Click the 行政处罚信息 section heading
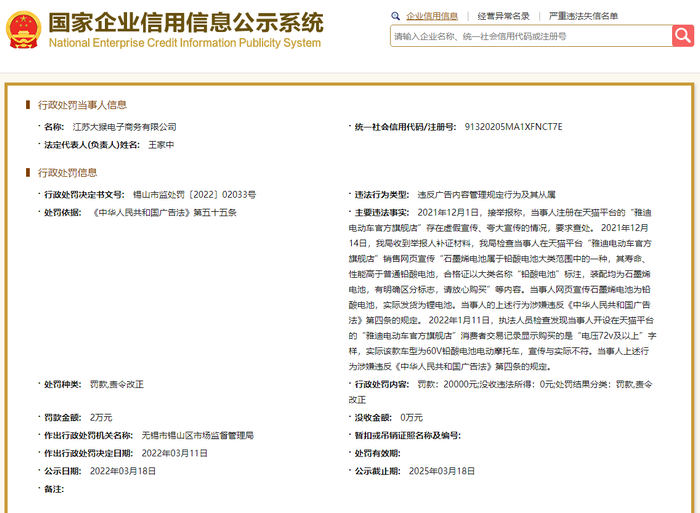This screenshot has height=513, width=700. pos(67,173)
